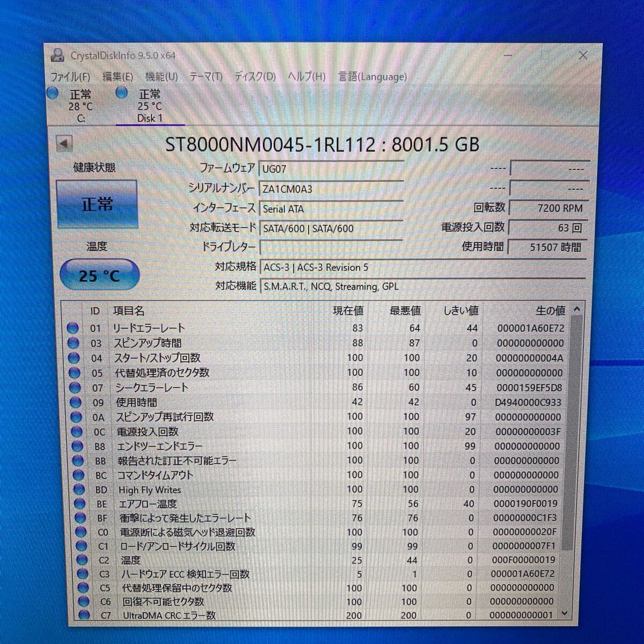Click the 正常 health status button
Screen dimensions: 644x644
97,204
